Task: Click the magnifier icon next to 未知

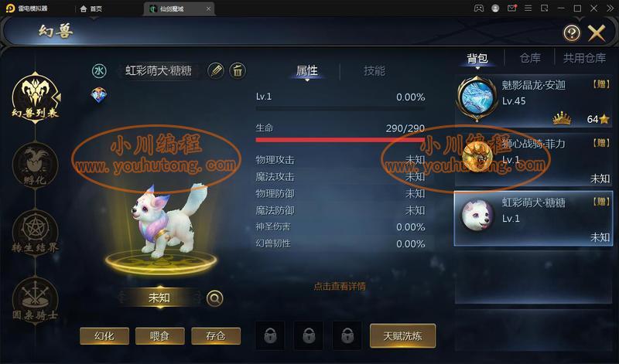Action: tap(215, 298)
